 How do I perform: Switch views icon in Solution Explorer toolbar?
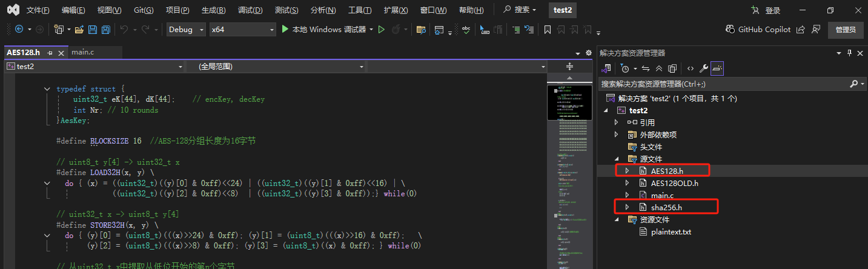(608, 68)
